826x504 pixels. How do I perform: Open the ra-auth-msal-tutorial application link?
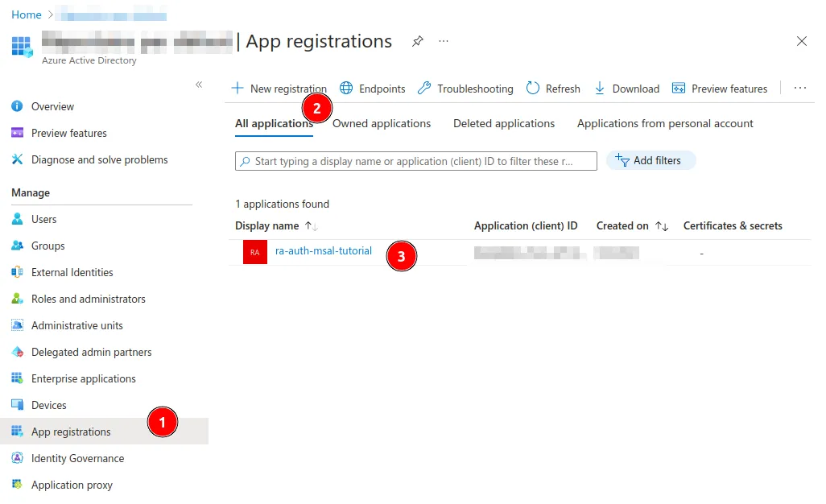(x=324, y=251)
